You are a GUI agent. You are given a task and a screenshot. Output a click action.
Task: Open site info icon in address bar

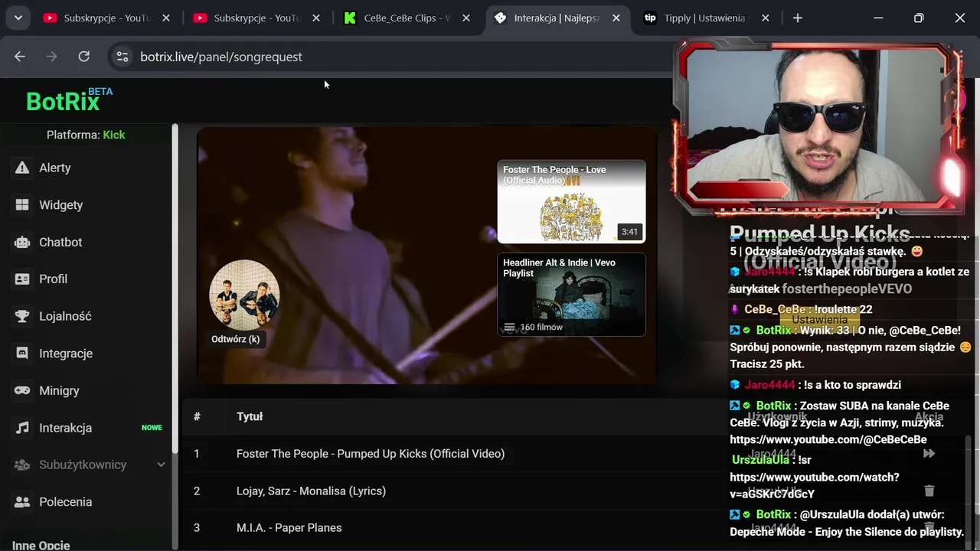(122, 57)
